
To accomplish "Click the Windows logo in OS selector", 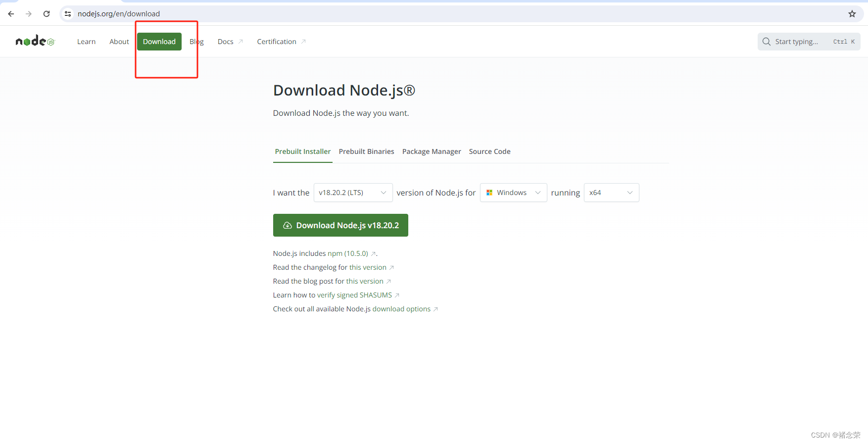I will click(489, 193).
